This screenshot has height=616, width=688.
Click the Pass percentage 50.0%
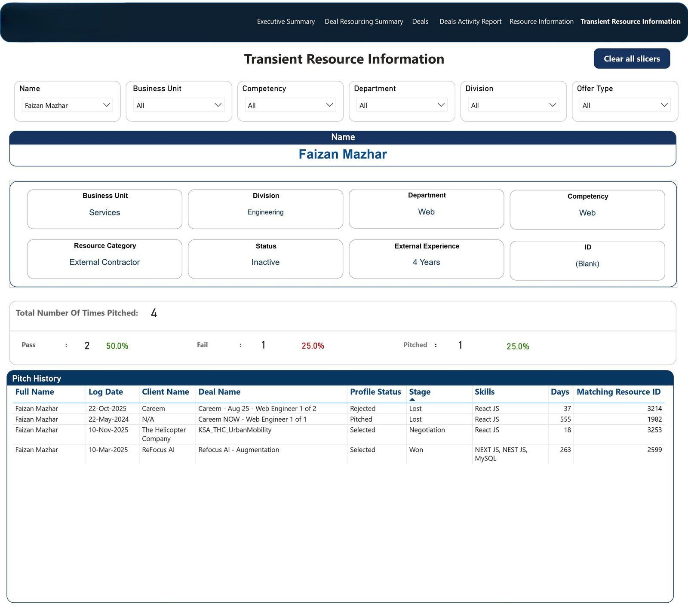117,346
